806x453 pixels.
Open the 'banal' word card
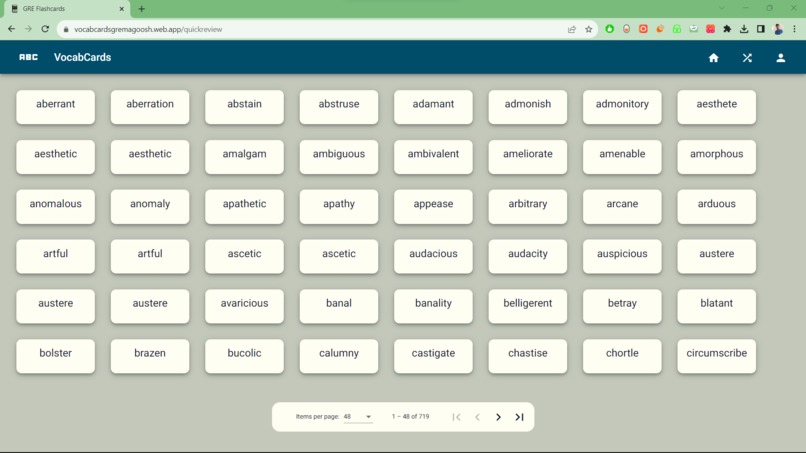pyautogui.click(x=339, y=306)
